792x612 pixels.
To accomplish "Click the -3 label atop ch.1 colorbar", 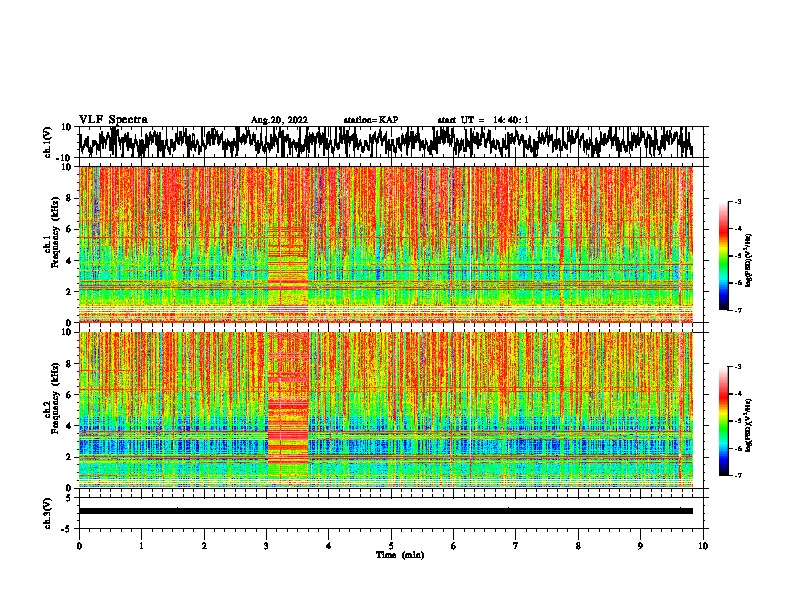I will pos(738,201).
